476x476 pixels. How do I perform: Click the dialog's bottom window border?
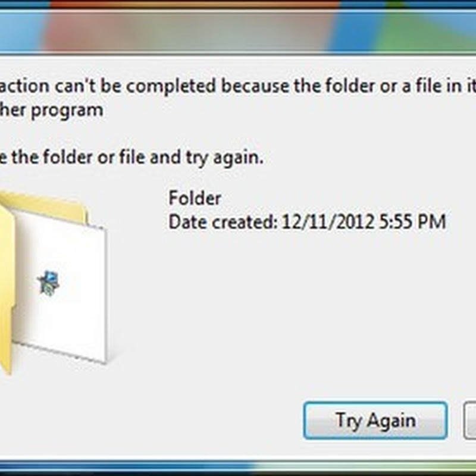point(238,466)
